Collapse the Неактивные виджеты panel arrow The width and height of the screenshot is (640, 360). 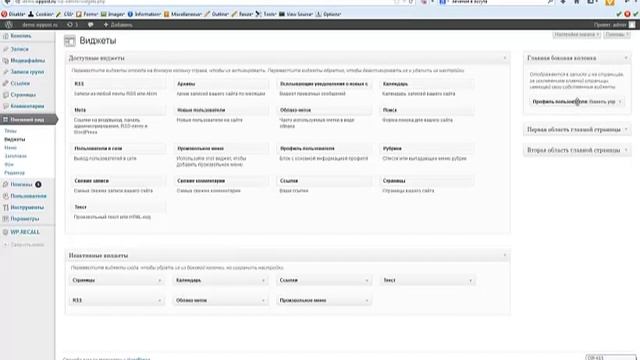pos(504,255)
